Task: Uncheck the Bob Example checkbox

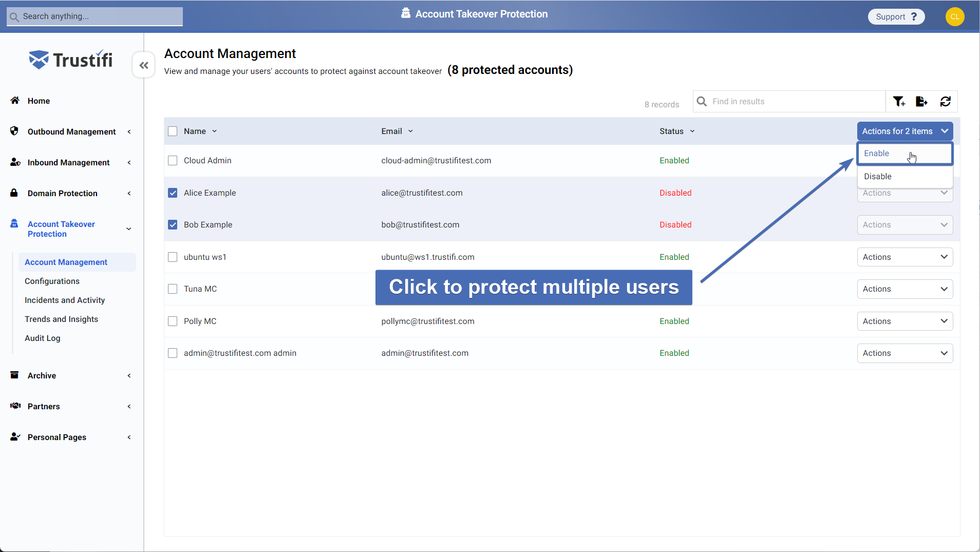Action: (x=173, y=224)
